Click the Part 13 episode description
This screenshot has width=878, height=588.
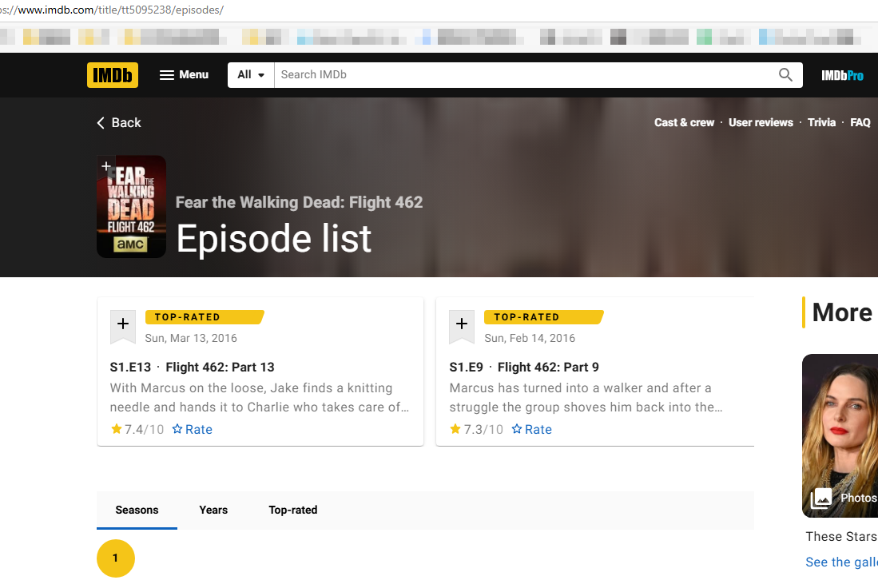pyautogui.click(x=260, y=398)
